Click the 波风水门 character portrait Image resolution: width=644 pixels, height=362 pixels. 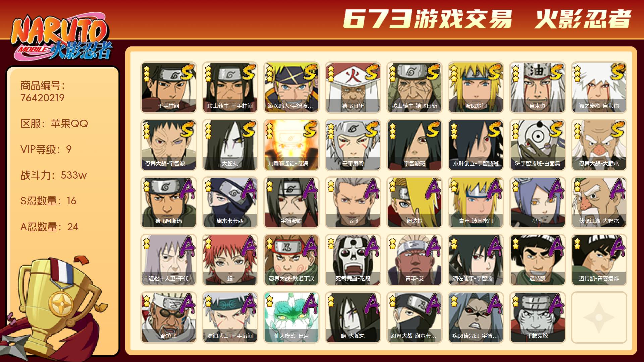(x=476, y=87)
